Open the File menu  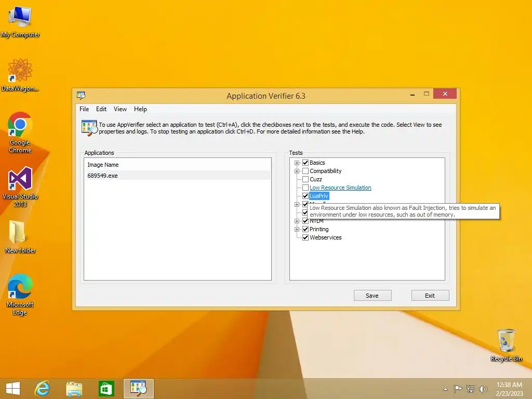pyautogui.click(x=84, y=109)
